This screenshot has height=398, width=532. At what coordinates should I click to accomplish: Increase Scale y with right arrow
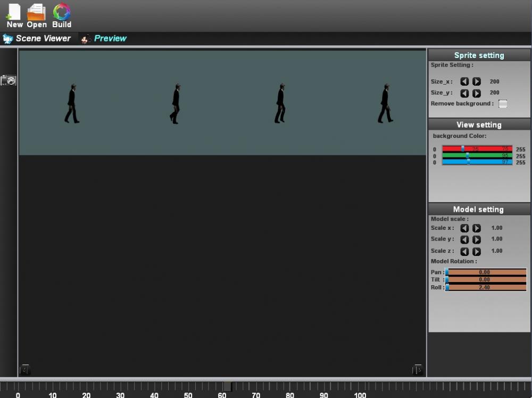[477, 239]
